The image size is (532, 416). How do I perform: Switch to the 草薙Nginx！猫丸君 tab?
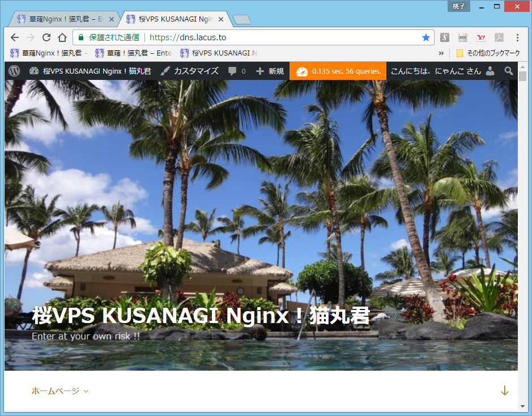click(62, 19)
